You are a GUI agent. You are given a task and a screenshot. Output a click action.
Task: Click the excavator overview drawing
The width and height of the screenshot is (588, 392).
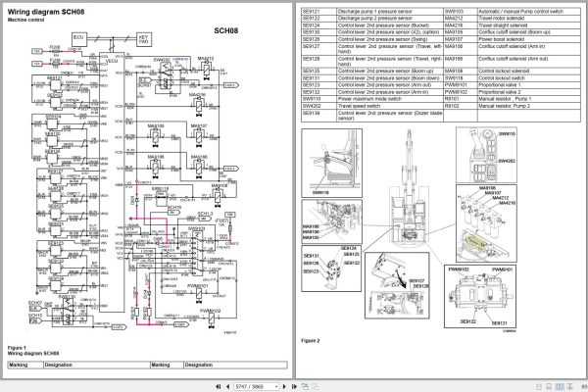(409, 187)
